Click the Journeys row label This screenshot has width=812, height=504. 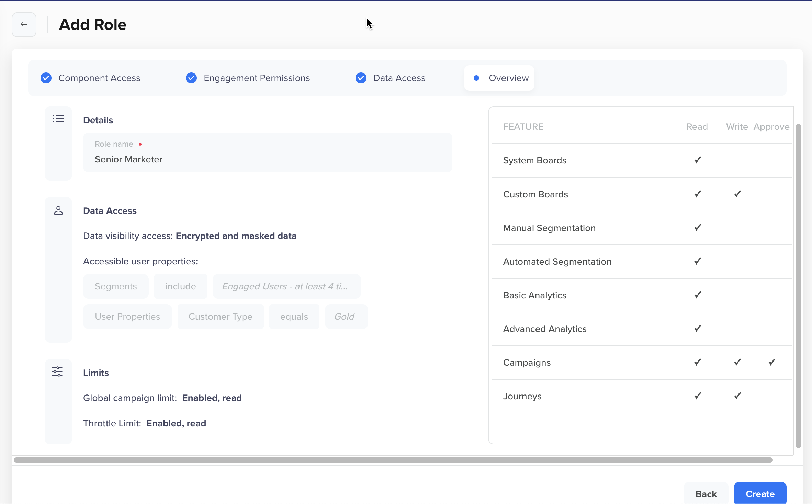click(522, 396)
